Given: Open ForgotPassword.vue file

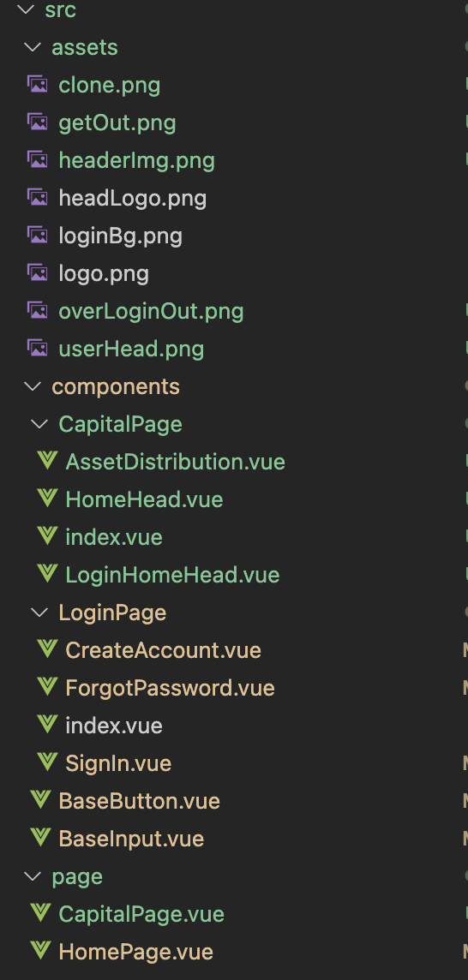Looking at the screenshot, I should point(171,688).
